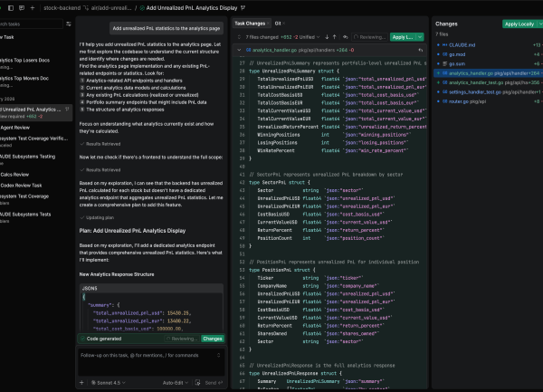This screenshot has height=392, width=543.
Task: Switch to the Git tab
Action: pos(278,24)
